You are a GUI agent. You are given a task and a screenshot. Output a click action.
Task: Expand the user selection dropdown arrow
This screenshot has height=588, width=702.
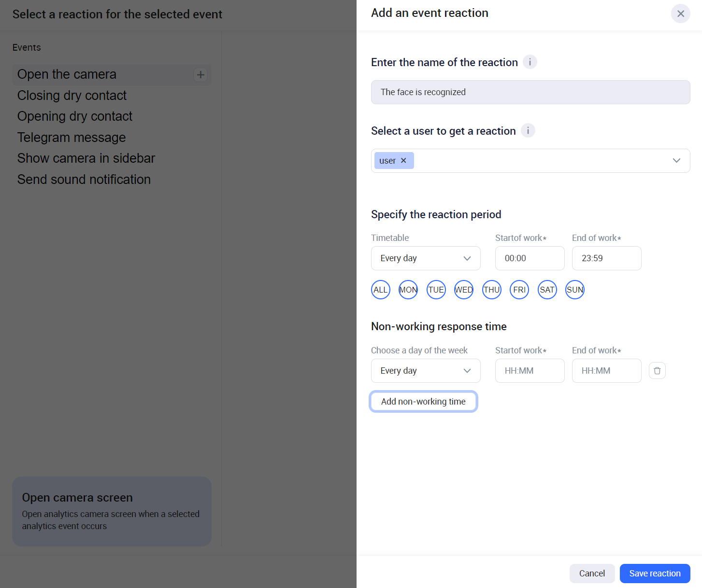coord(676,161)
